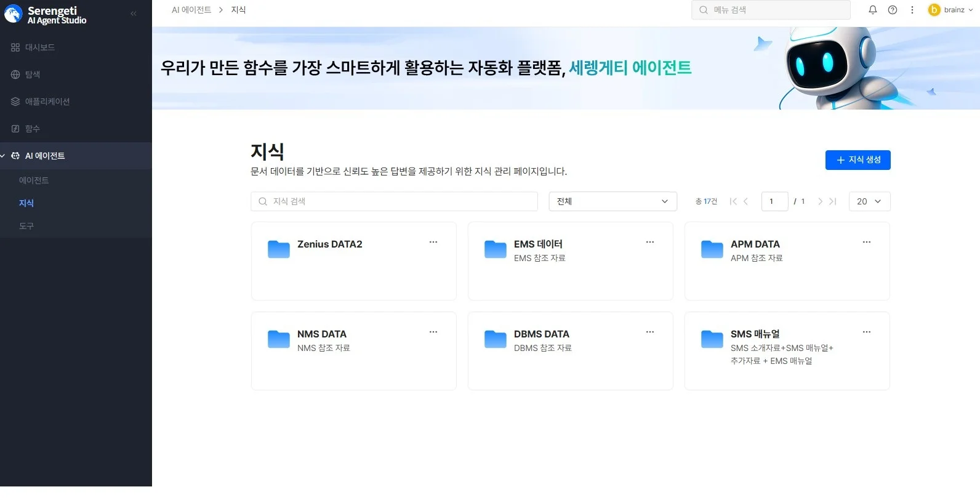Open the 전체 filter dropdown
The image size is (980, 500).
(612, 201)
